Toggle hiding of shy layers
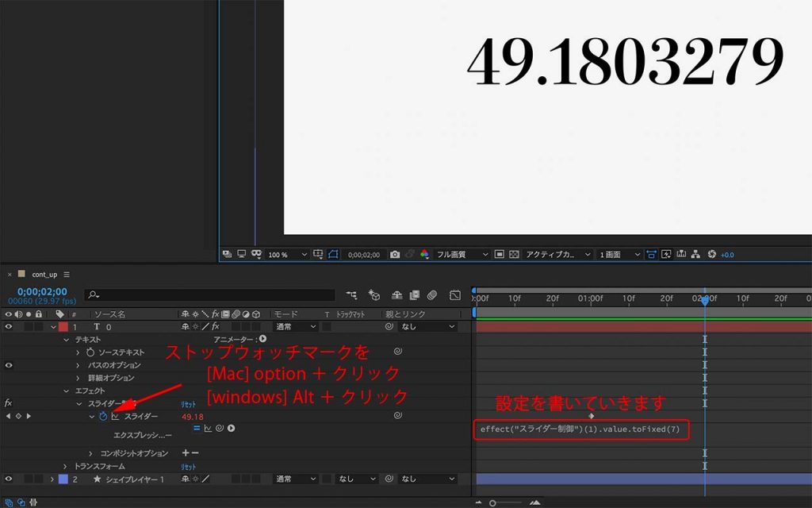The width and height of the screenshot is (812, 508). coord(396,295)
